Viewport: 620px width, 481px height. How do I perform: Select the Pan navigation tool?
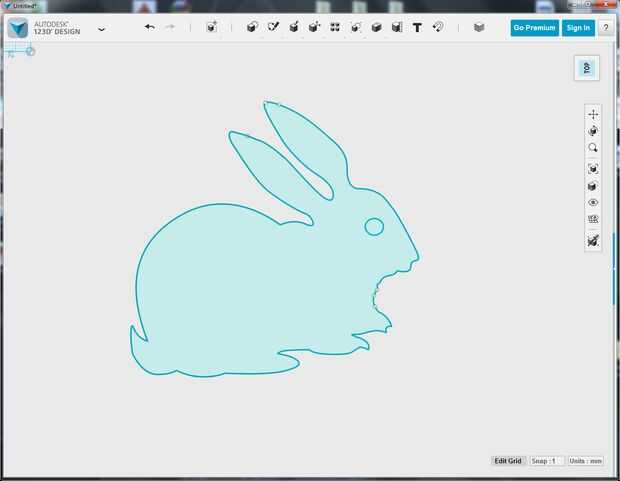pos(593,114)
